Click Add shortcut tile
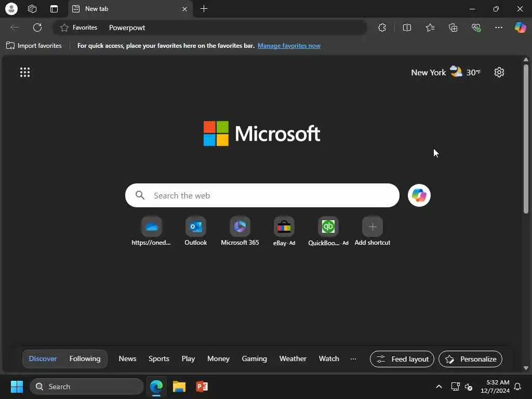The image size is (532, 399). (372, 231)
